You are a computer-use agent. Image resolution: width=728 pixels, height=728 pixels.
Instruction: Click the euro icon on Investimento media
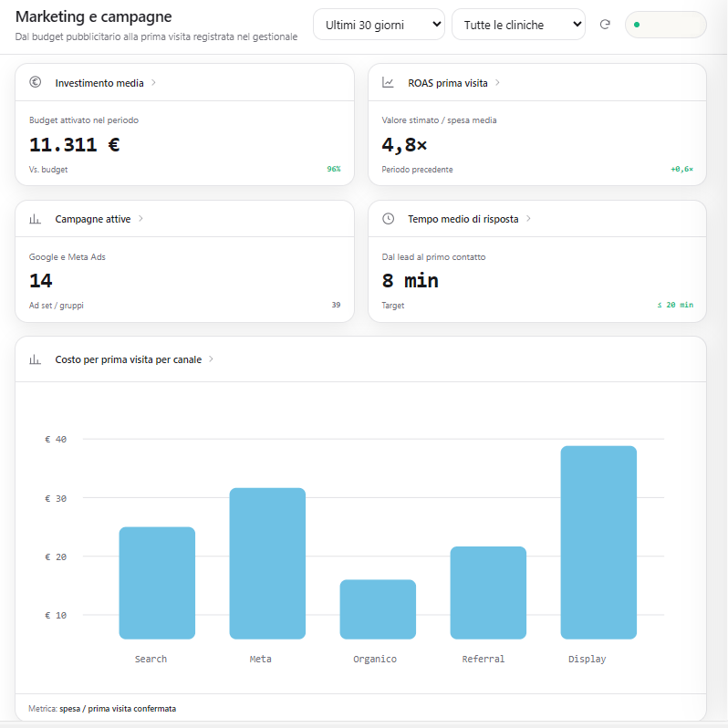36,82
